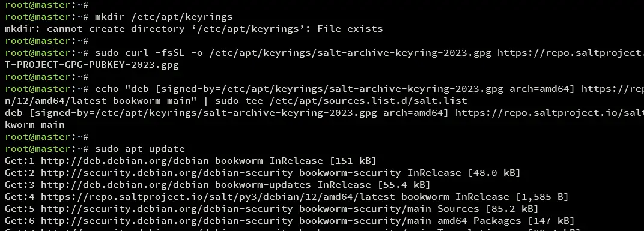Click the empty prompt after the mkdir error
This screenshot has width=644, height=231.
pyautogui.click(x=47, y=41)
